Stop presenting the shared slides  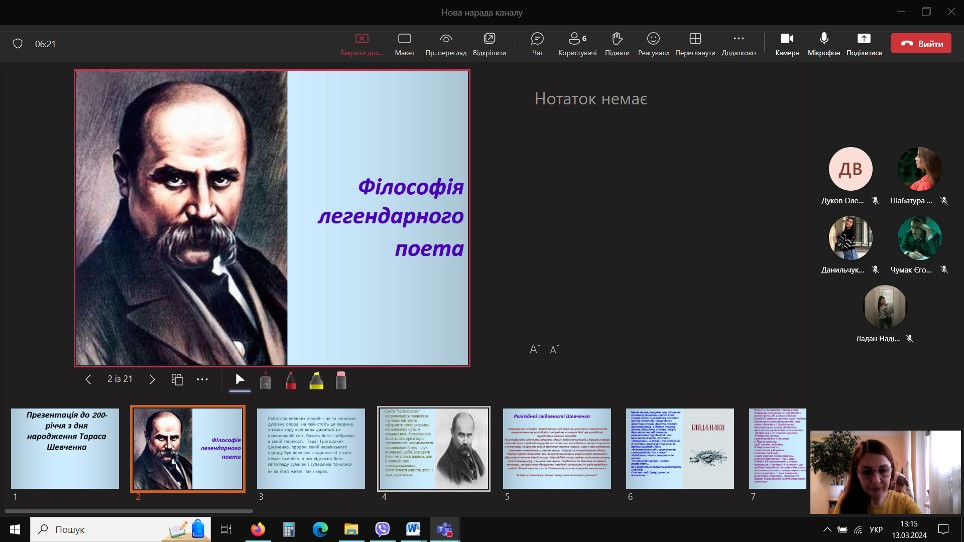point(362,43)
